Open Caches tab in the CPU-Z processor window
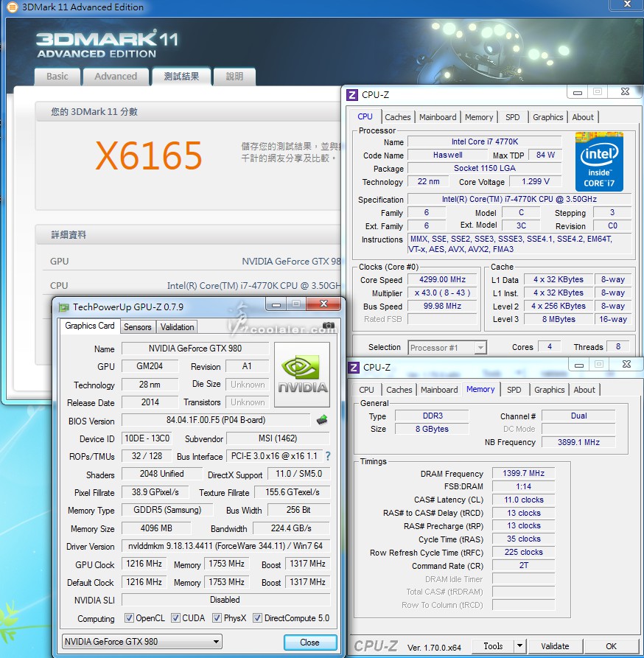The height and width of the screenshot is (658, 644). tap(398, 117)
